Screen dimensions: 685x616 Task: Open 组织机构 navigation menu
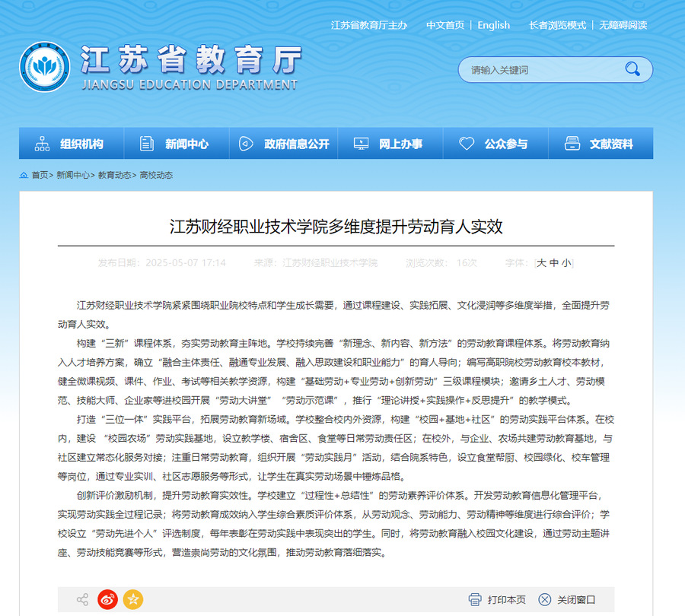click(x=70, y=144)
